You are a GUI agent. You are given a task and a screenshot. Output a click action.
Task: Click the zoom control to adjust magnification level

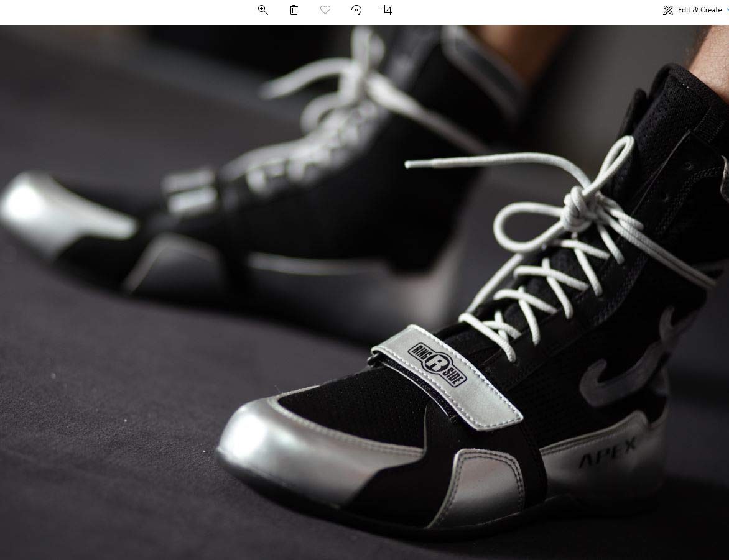(262, 10)
